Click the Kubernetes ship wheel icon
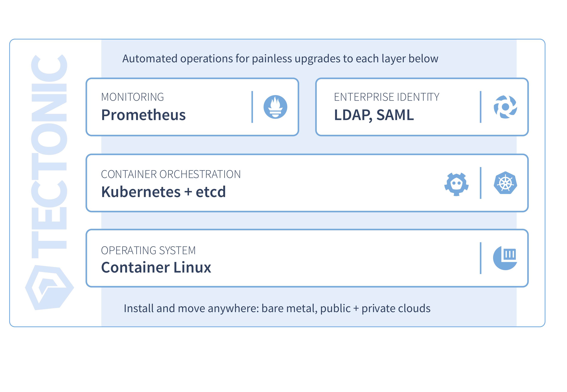Image resolution: width=567 pixels, height=392 pixels. coord(505,183)
